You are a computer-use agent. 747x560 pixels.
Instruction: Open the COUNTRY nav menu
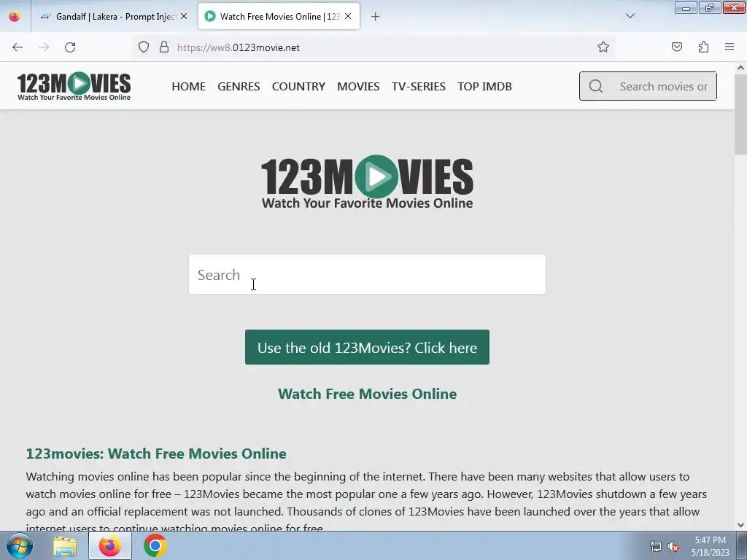[298, 86]
